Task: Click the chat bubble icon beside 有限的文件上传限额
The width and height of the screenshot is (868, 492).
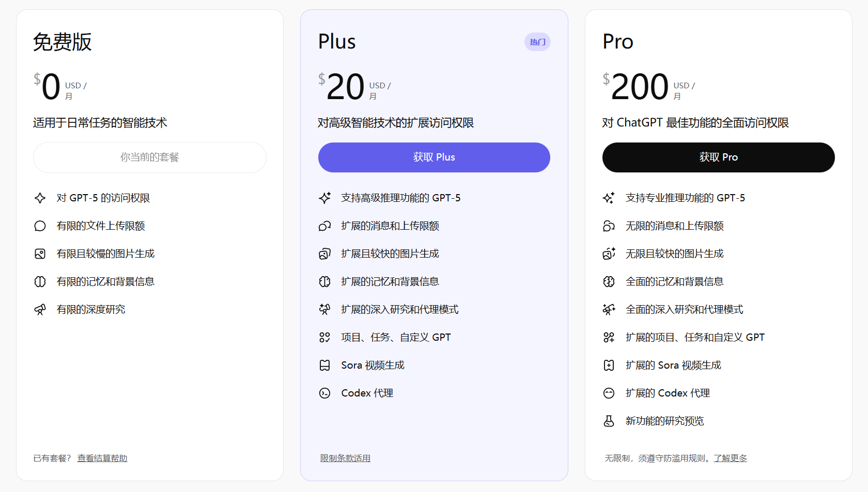Action: 40,226
